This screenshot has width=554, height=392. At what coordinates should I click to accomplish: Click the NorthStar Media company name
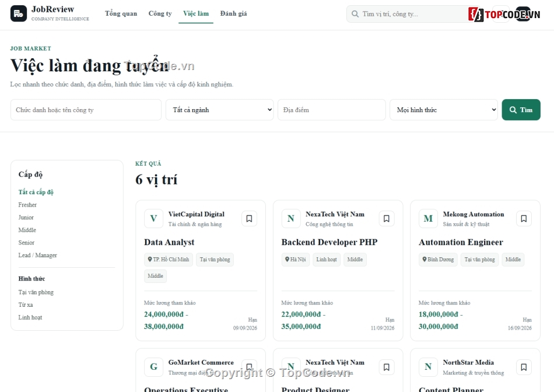468,362
